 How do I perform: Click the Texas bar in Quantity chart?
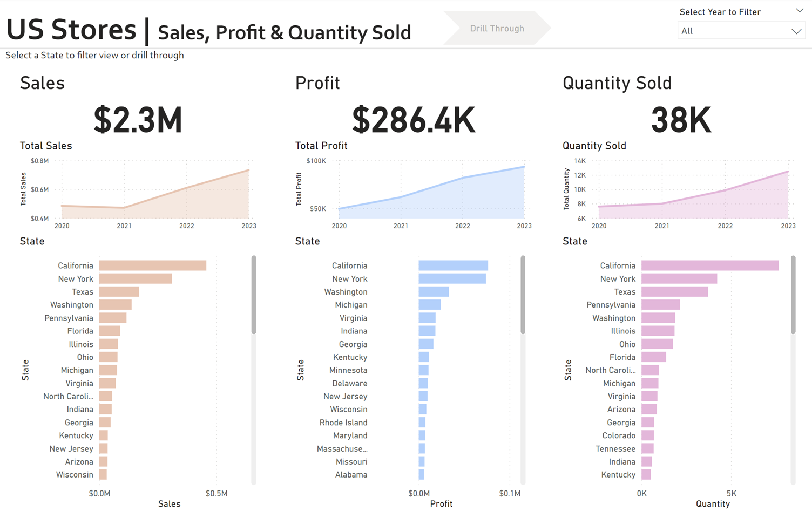pyautogui.click(x=674, y=292)
